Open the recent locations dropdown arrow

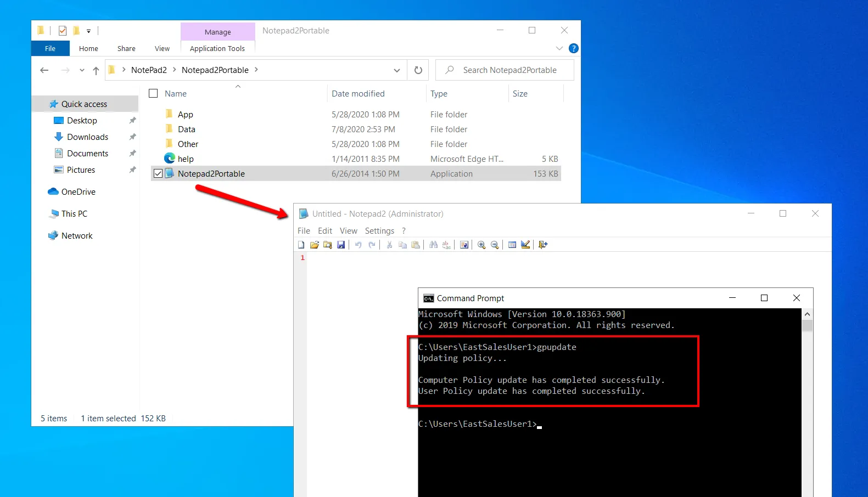[x=82, y=70]
